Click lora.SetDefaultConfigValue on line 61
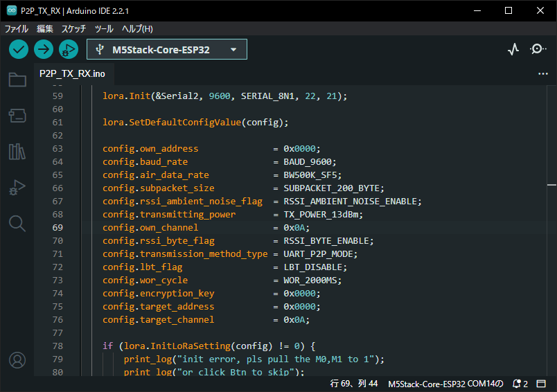Viewport: 557px width, 392px height. pyautogui.click(x=172, y=122)
